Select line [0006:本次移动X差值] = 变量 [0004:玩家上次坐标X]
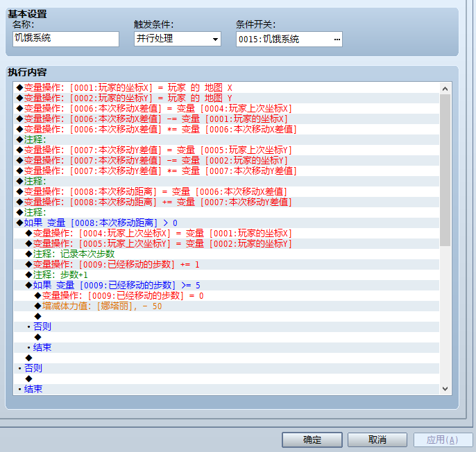Viewport: 476px width, 452px height. 226,108
